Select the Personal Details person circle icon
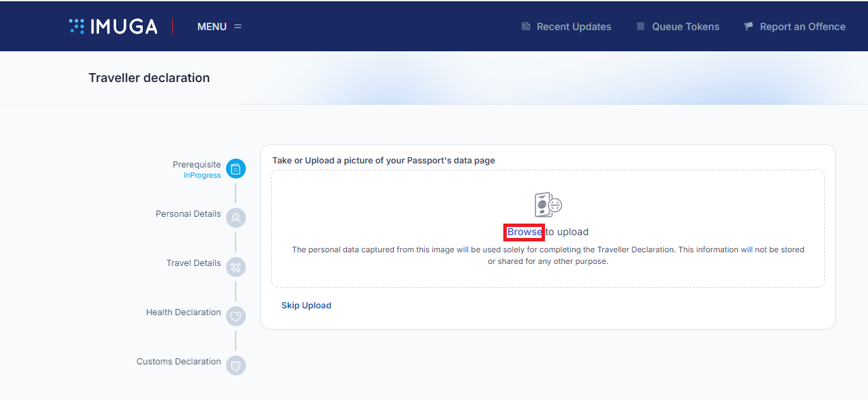The width and height of the screenshot is (868, 400). tap(236, 218)
